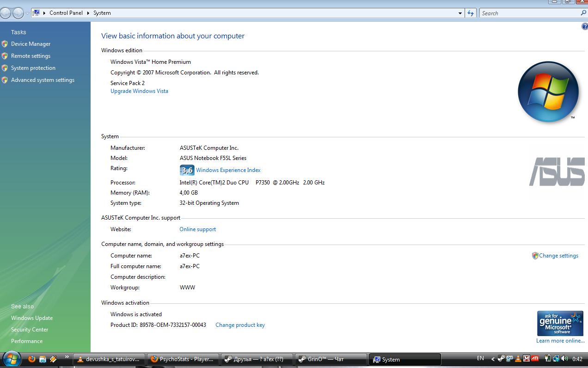Viewport: 588px width, 368px height.
Task: Click the magnifier icon in the Search box
Action: point(583,13)
